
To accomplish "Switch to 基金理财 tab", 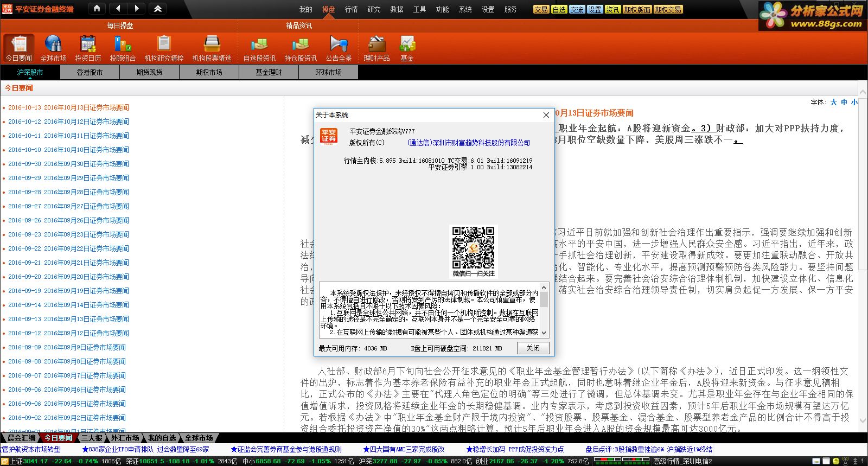I will pyautogui.click(x=269, y=72).
